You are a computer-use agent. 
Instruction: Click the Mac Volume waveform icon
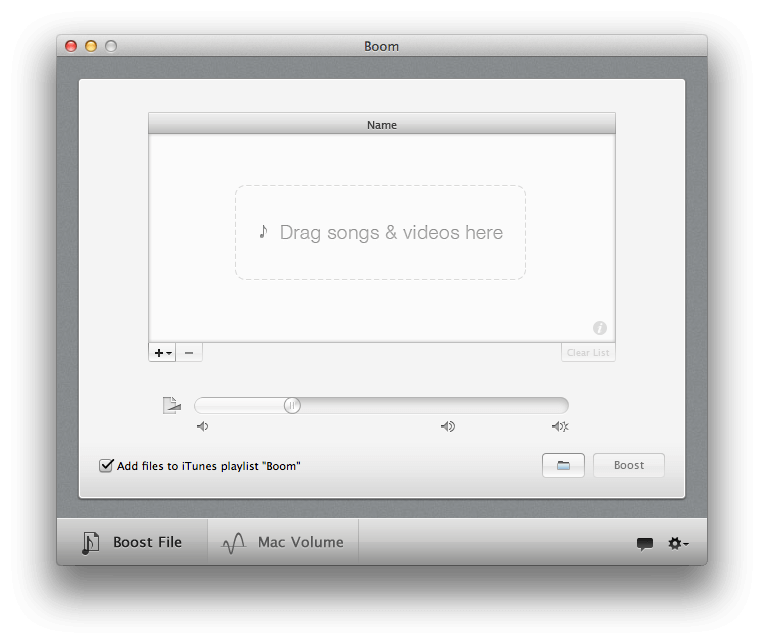pos(233,544)
